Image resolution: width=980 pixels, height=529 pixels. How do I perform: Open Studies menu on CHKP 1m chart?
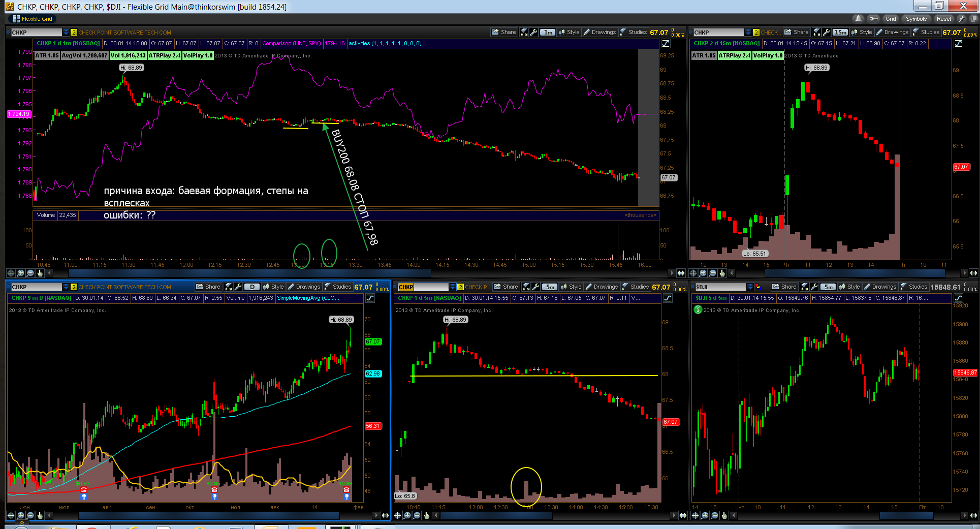[634, 32]
